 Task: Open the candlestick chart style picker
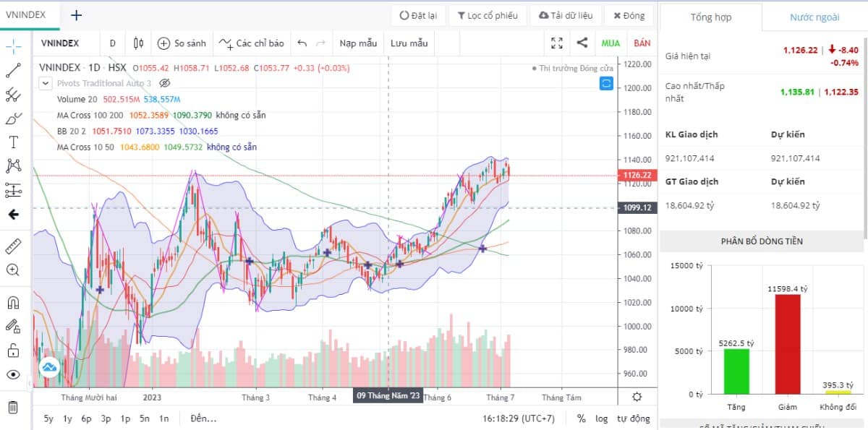coord(138,43)
